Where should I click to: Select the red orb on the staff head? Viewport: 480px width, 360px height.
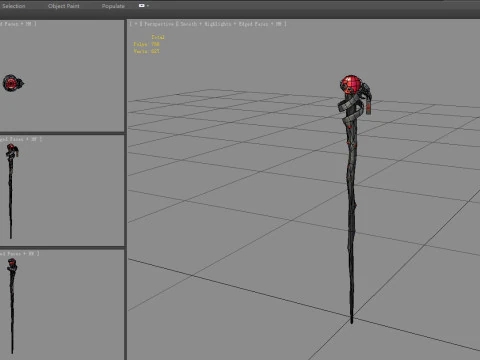351,84
